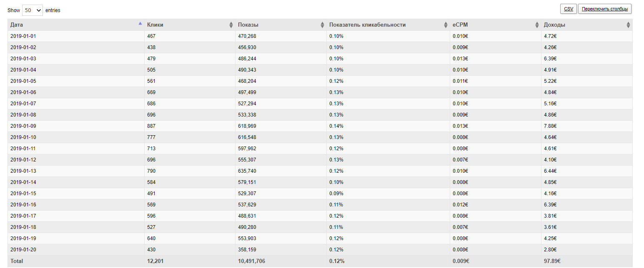Click the Доходы column header text

pos(554,25)
